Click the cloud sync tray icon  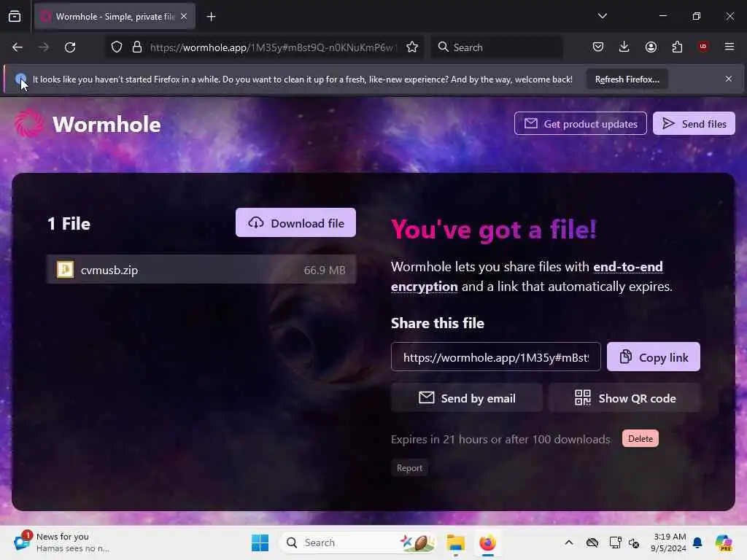pyautogui.click(x=592, y=542)
